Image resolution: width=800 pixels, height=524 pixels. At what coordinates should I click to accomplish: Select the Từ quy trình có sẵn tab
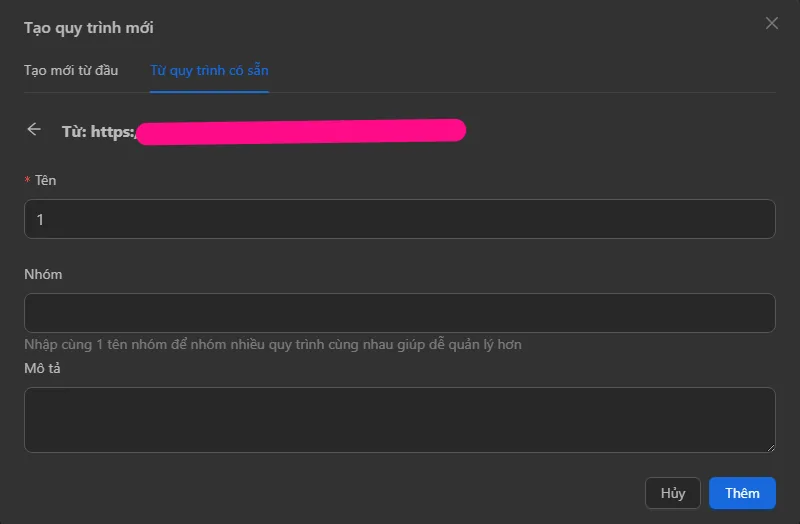pos(209,70)
